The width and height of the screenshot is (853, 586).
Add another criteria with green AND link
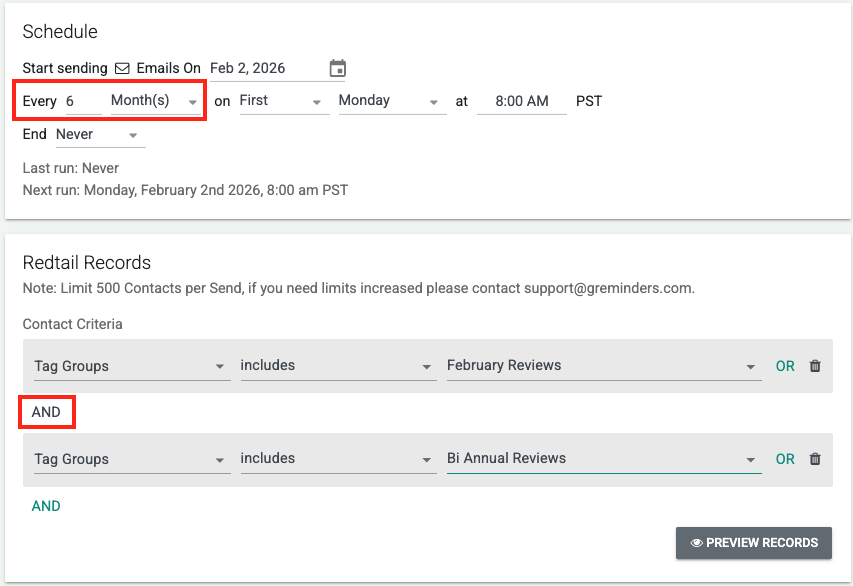pyautogui.click(x=46, y=506)
